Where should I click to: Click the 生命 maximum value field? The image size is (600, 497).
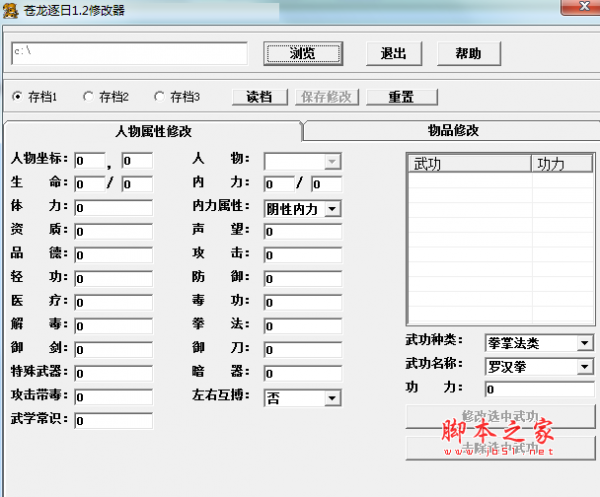137,184
